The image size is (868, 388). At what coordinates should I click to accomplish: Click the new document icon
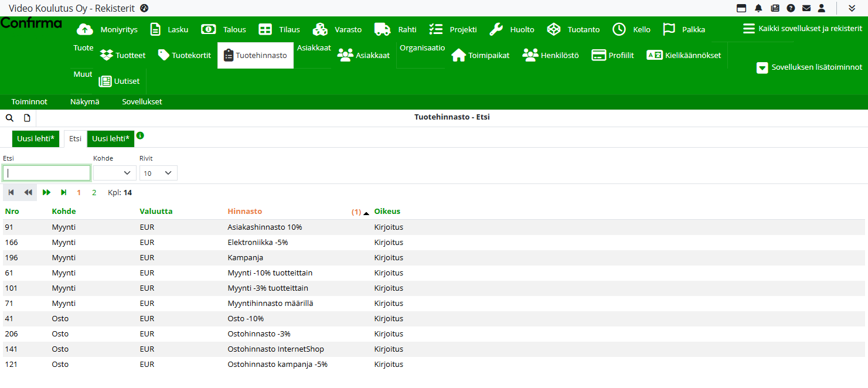click(x=27, y=118)
